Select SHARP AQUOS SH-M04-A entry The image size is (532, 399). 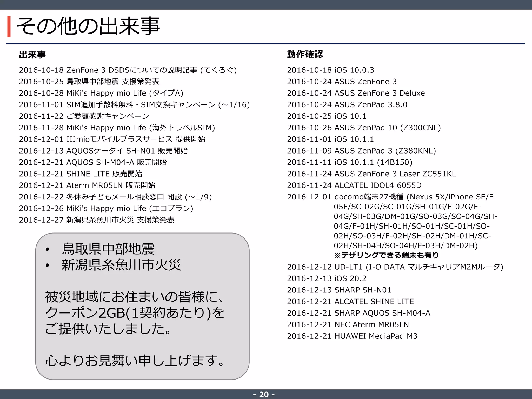point(359,313)
